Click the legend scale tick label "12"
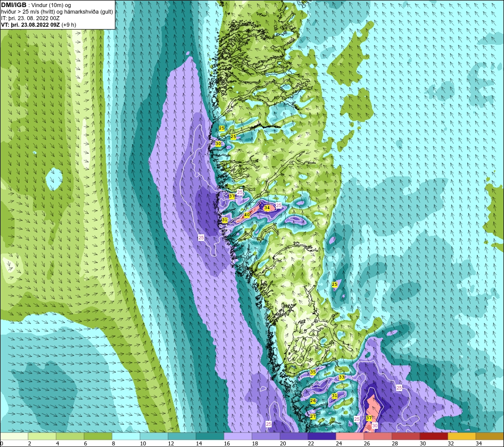This screenshot has width=504, height=447. pos(171,443)
